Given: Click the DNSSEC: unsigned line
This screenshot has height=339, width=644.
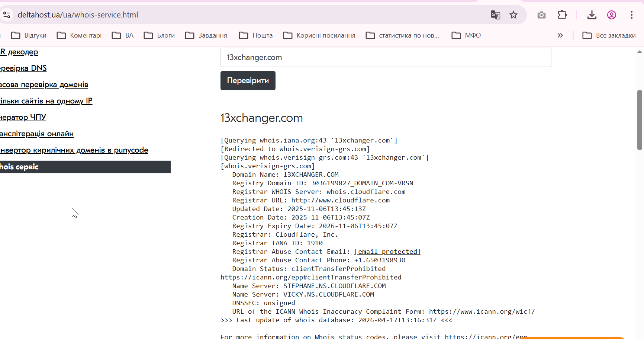Looking at the screenshot, I should pyautogui.click(x=264, y=303).
